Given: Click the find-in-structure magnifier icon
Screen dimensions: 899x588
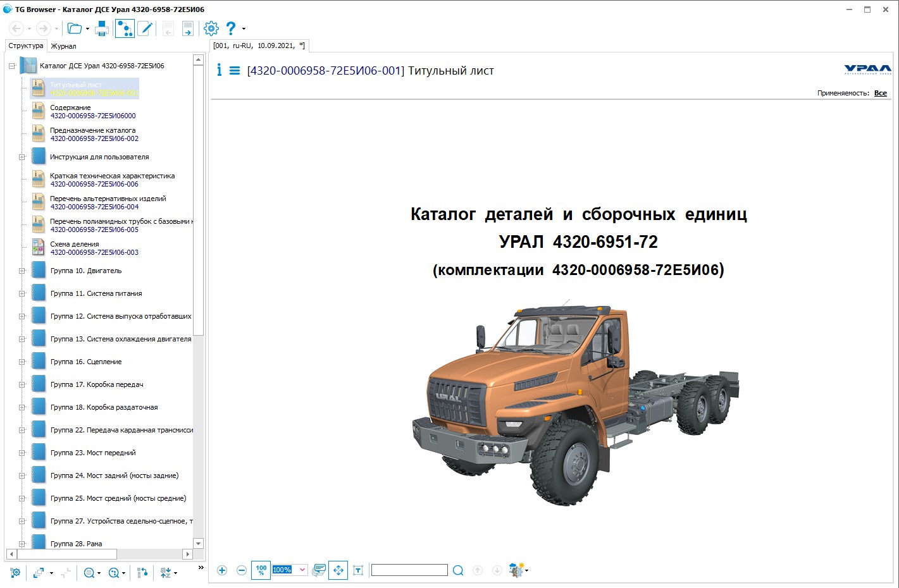Looking at the screenshot, I should (x=114, y=573).
